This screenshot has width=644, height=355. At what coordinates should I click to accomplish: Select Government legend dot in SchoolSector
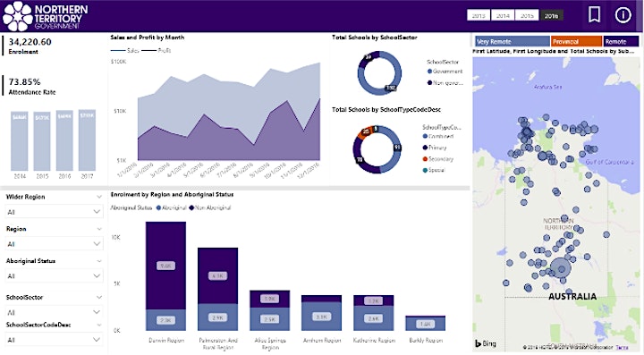[x=429, y=72]
